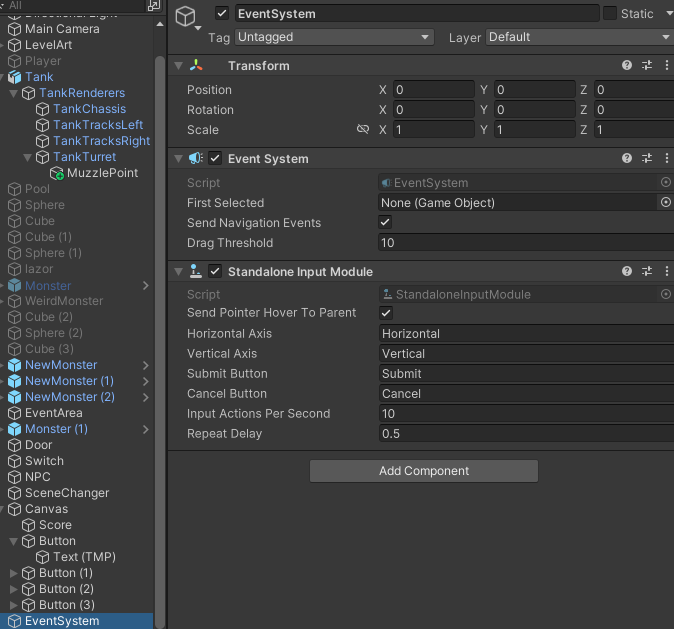Click the Submit Button text field
This screenshot has height=629, width=674.
[x=526, y=373]
